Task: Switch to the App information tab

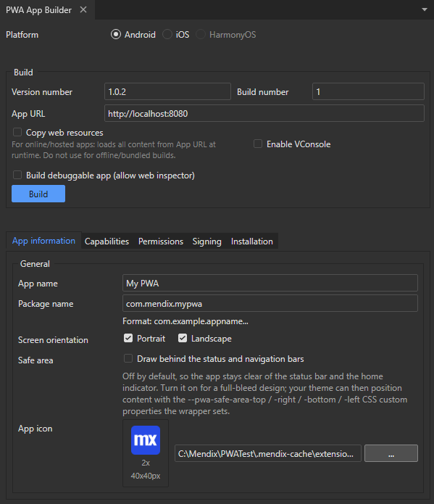Action: click(43, 241)
